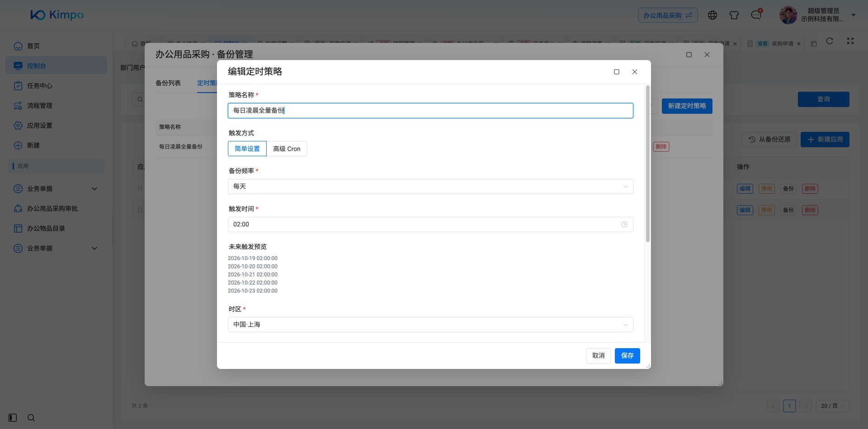
Task: Open the 备份频率 dropdown showing 每天
Action: (x=430, y=187)
